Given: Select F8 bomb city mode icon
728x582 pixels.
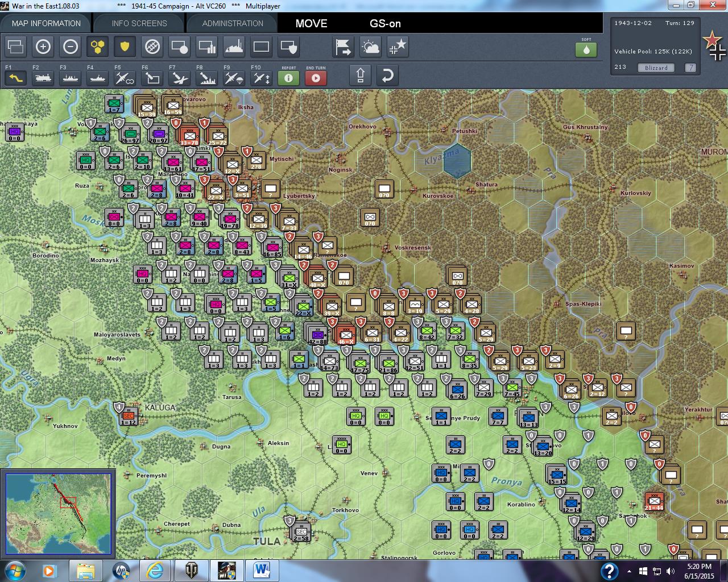Looking at the screenshot, I should point(206,77).
